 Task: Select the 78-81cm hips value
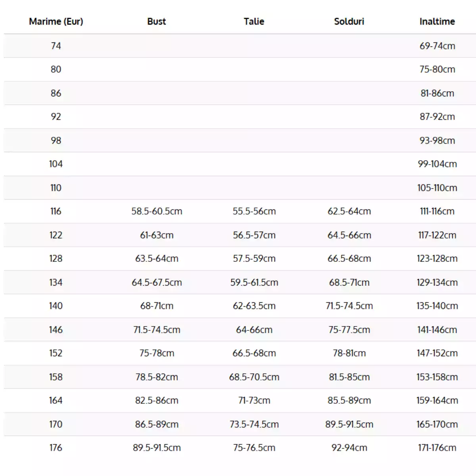pyautogui.click(x=349, y=353)
